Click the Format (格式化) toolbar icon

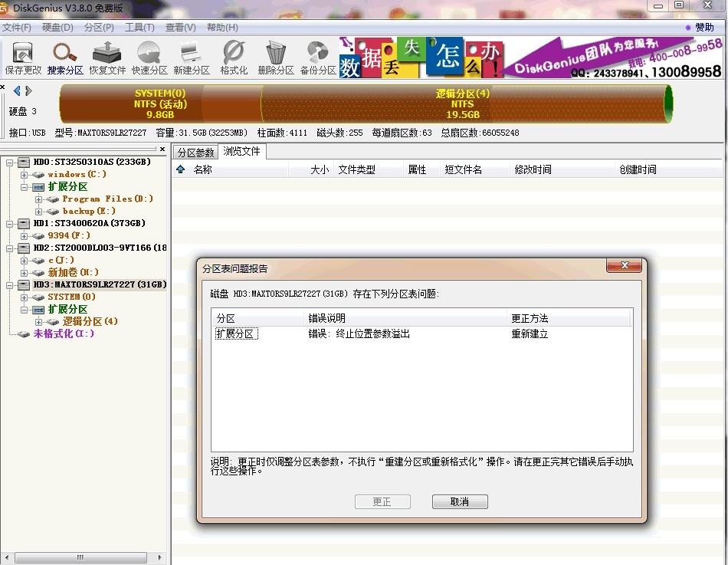pyautogui.click(x=234, y=58)
